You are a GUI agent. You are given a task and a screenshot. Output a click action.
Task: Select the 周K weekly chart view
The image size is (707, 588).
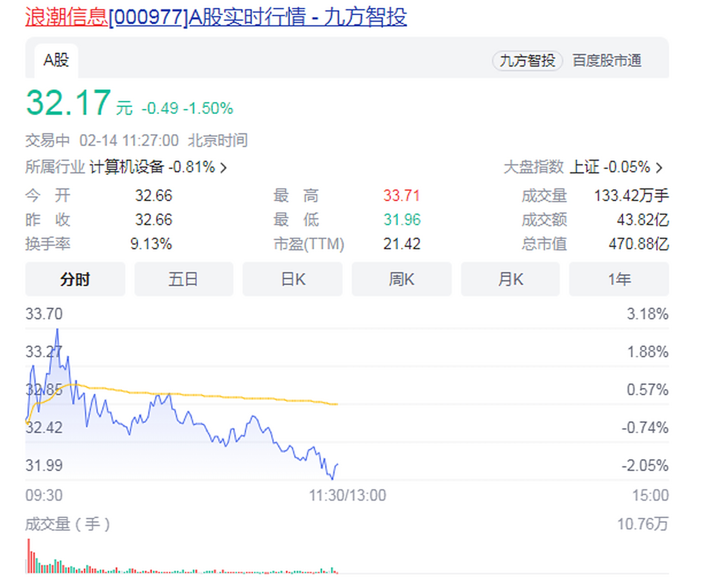pos(401,279)
